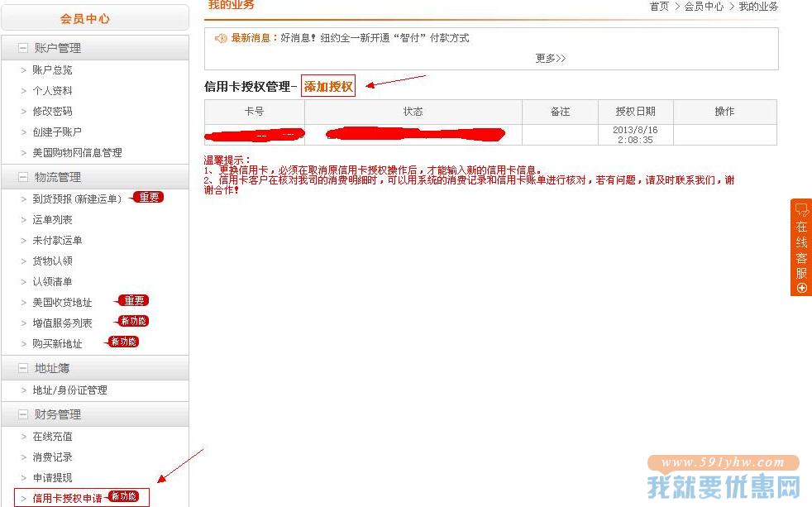Viewport: 812px width, 507px height.
Task: Click the 状态 column header
Action: coord(413,112)
